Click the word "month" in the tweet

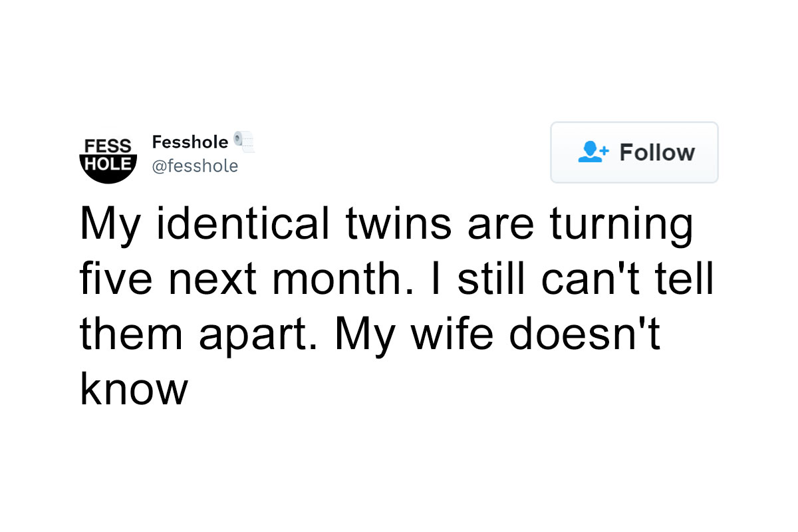[x=336, y=279]
